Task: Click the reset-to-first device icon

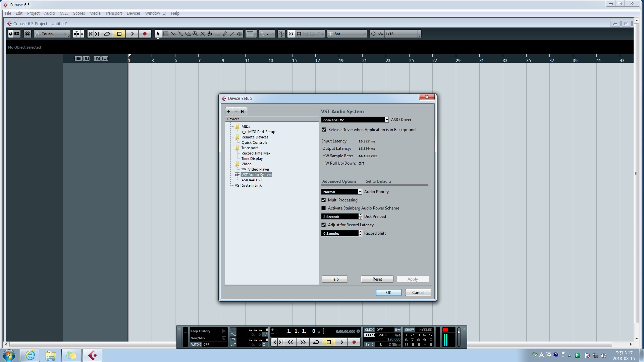Action: point(243,111)
